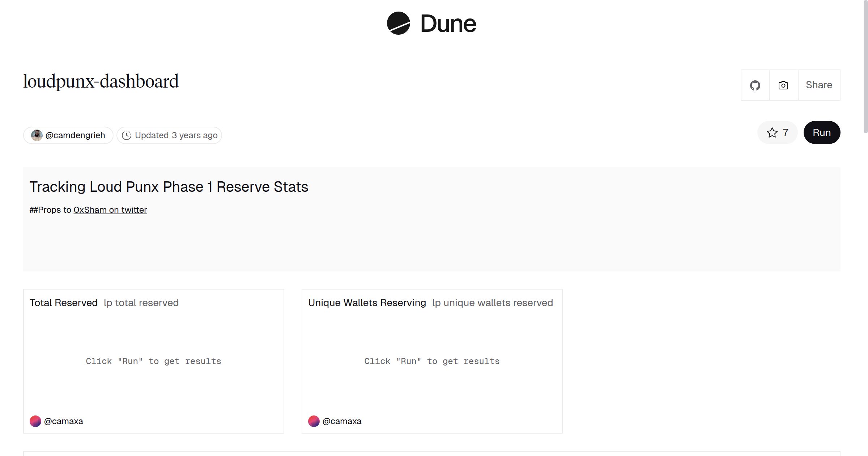The width and height of the screenshot is (868, 456).
Task: Open the 0xSham on twitter link
Action: tap(110, 210)
